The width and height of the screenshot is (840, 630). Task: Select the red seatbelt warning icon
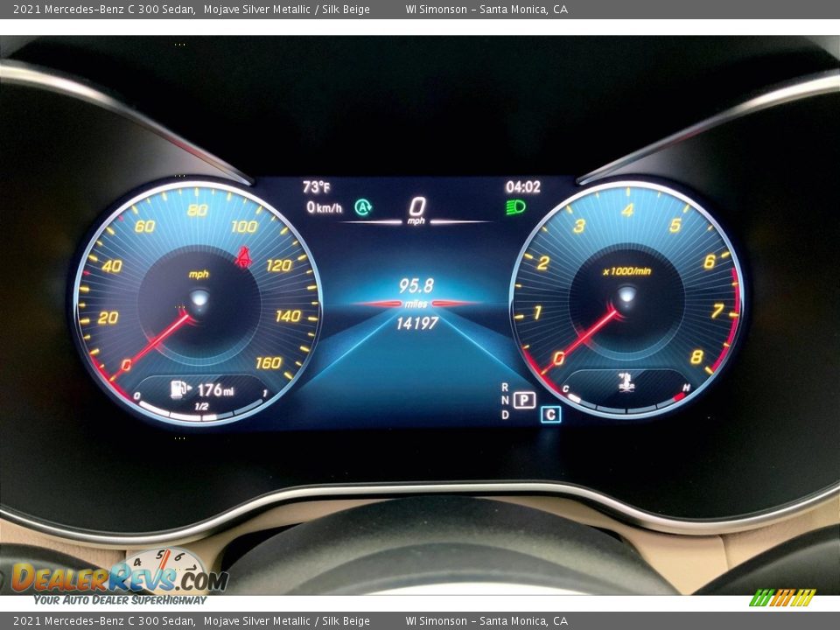pos(242,257)
